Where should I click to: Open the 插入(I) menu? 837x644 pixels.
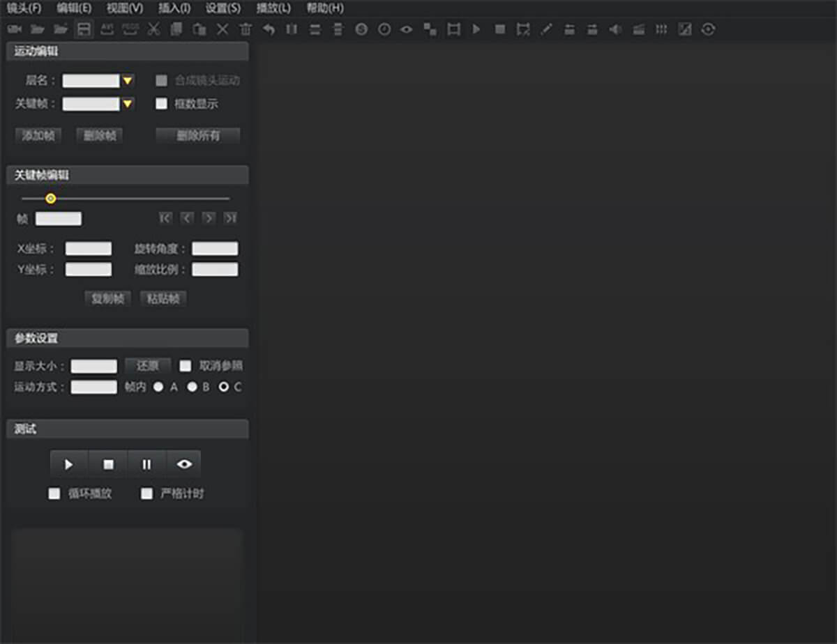(x=174, y=8)
